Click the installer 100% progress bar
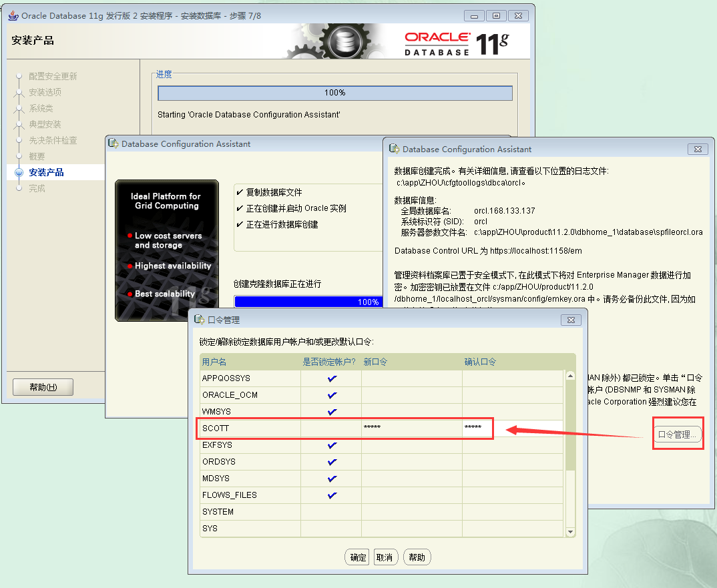This screenshot has height=588, width=717. (x=334, y=93)
